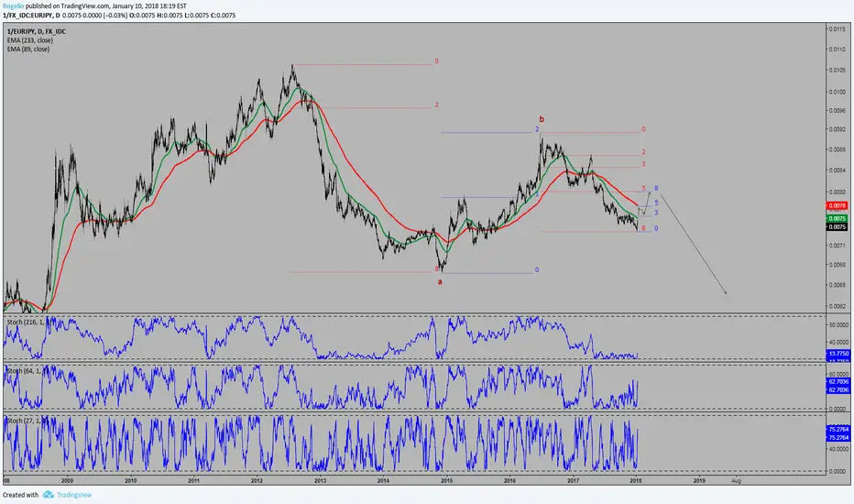
Task: Click the 0.0096 price axis value
Action: pyautogui.click(x=838, y=110)
